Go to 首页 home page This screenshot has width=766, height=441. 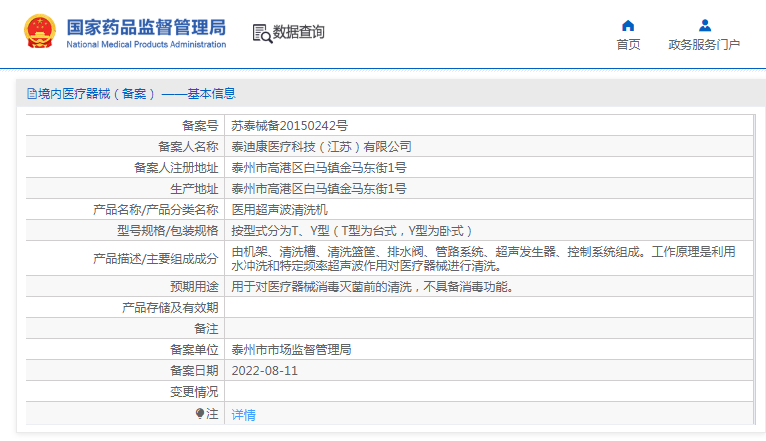[x=628, y=44]
